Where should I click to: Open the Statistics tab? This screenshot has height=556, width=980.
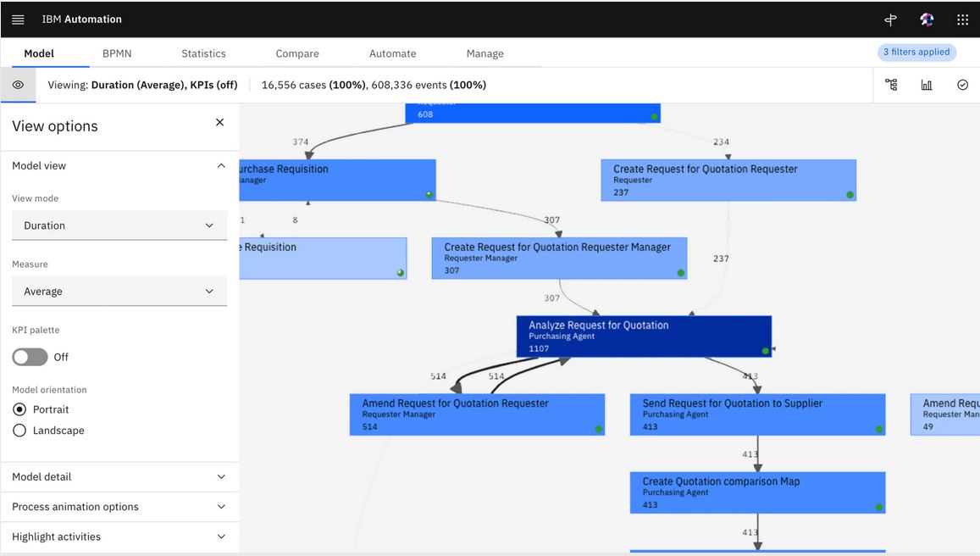tap(203, 53)
